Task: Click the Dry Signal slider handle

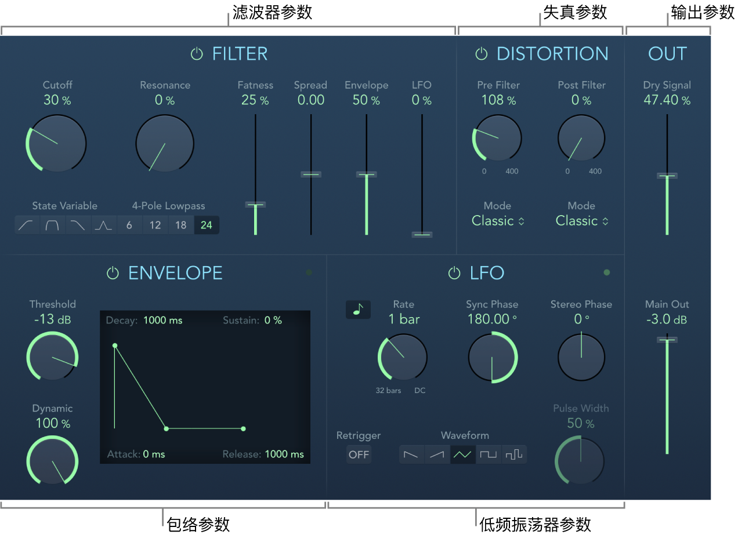Action: (x=667, y=176)
